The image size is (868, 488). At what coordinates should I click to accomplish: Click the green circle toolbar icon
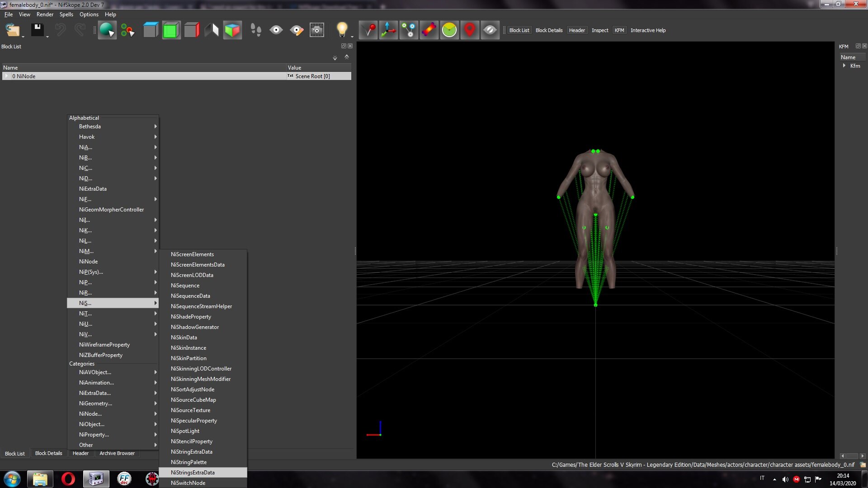449,30
